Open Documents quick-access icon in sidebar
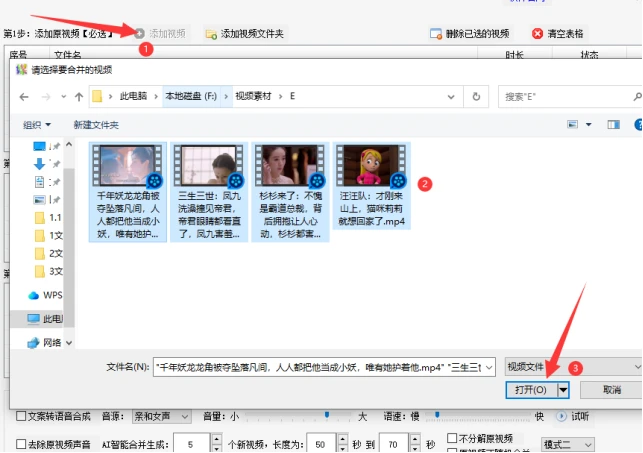This screenshot has width=643, height=453. (x=39, y=182)
